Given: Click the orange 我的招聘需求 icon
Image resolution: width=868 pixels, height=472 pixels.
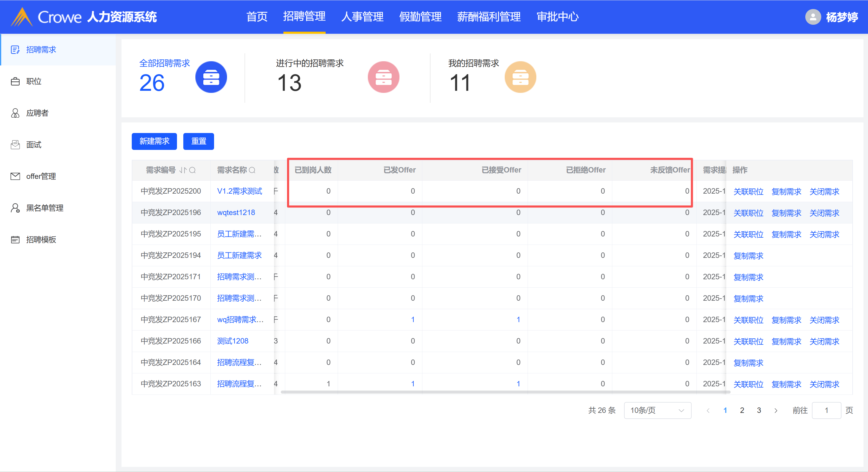Looking at the screenshot, I should click(520, 77).
